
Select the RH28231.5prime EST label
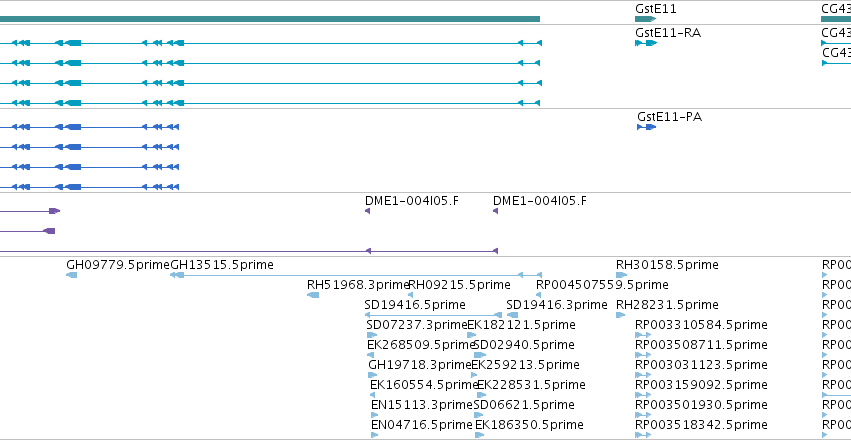(x=667, y=305)
